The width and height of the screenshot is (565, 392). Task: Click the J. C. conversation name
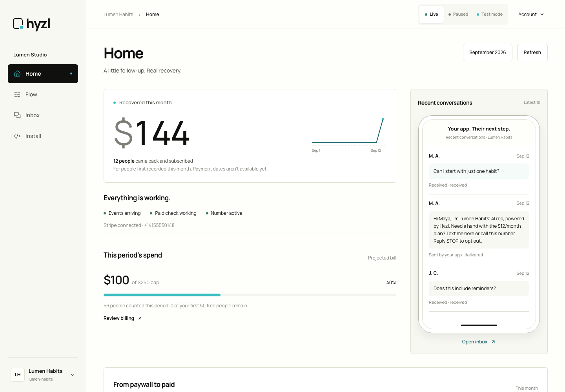click(433, 273)
